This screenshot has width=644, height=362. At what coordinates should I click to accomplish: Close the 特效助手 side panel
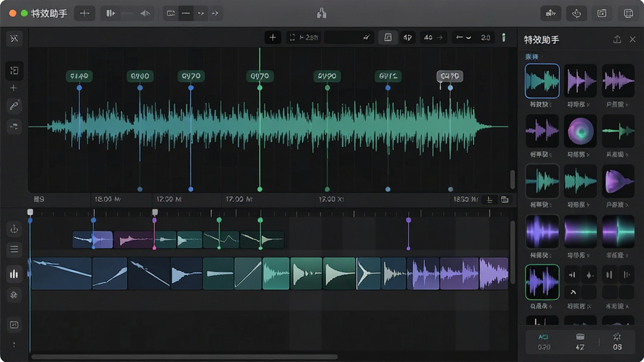point(633,40)
